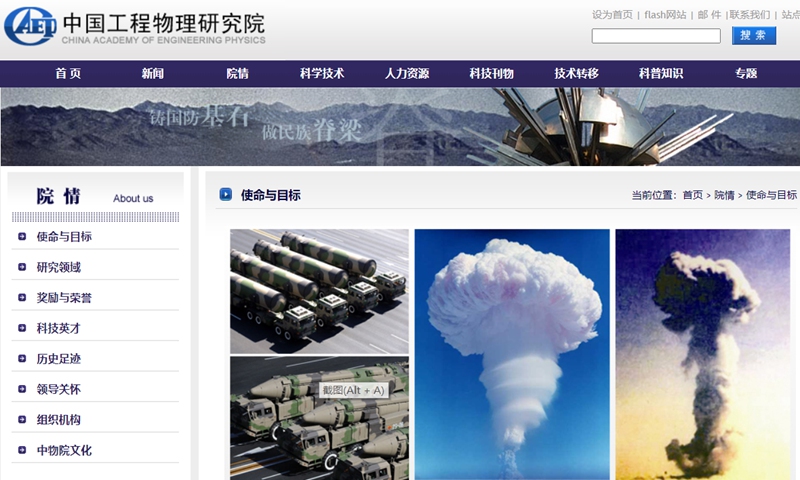
Task: Click the CAEP logo in the header
Action: point(30,26)
